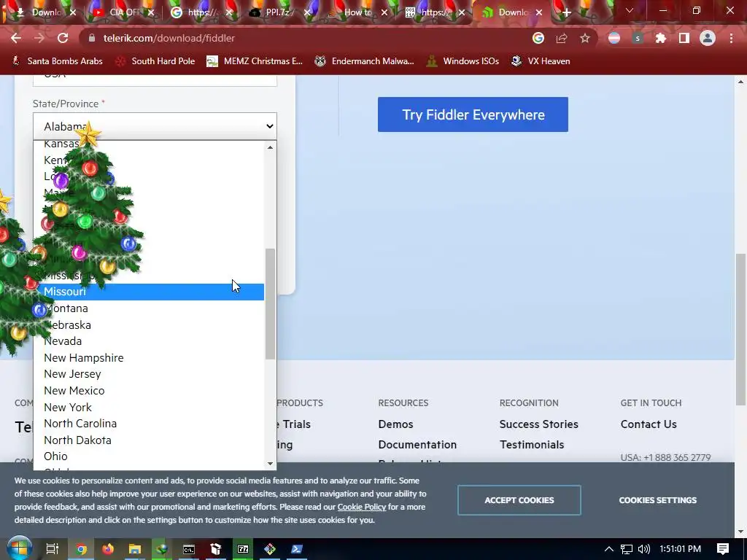Close the PPI.7z tab
This screenshot has width=747, height=560.
[307, 12]
